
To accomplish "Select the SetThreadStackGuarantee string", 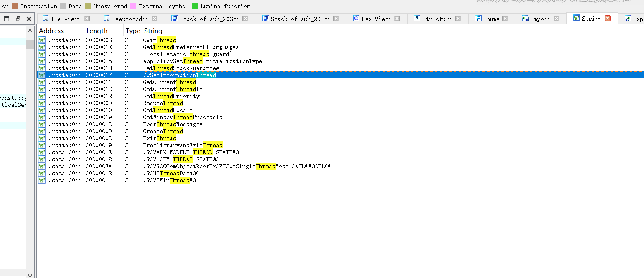I will tap(340, 68).
